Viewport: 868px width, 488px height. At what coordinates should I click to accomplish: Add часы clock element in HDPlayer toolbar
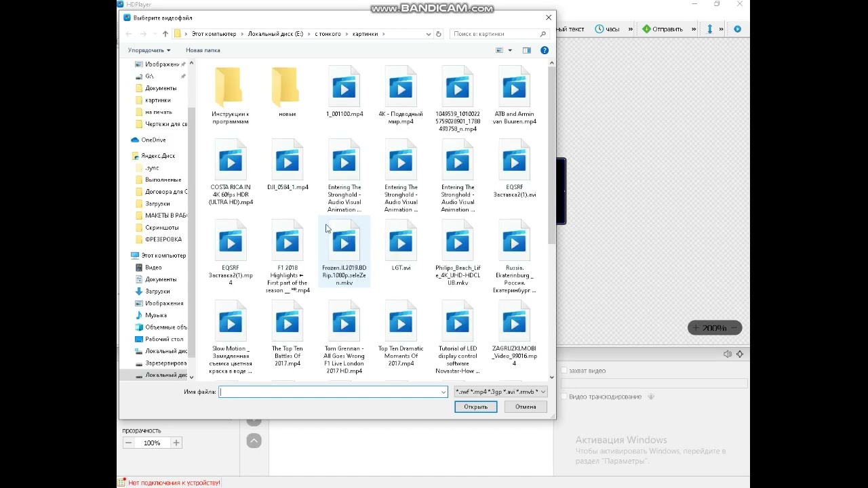pyautogui.click(x=608, y=29)
